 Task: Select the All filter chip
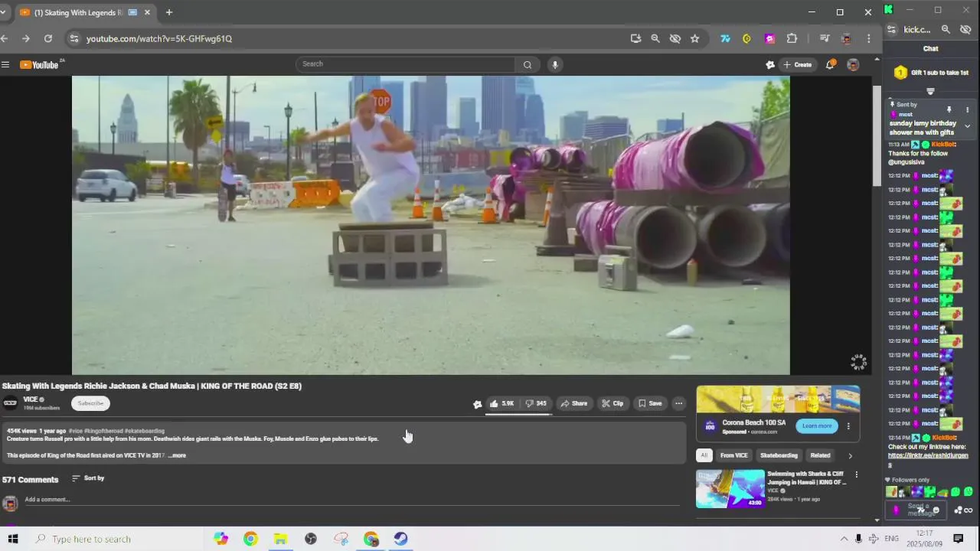704,455
